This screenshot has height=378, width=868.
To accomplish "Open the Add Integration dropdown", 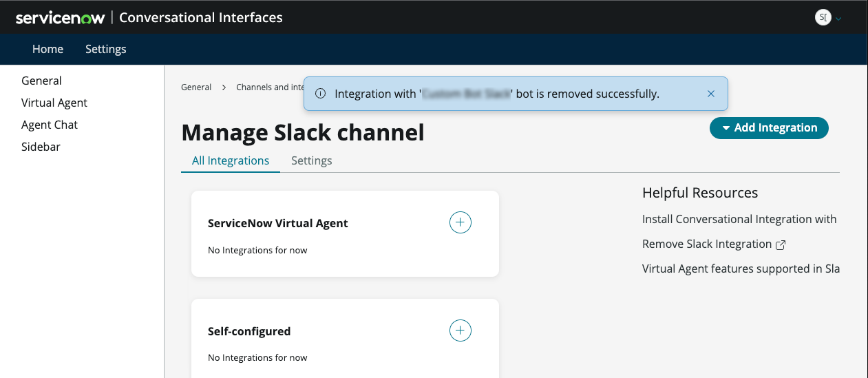I will 769,127.
